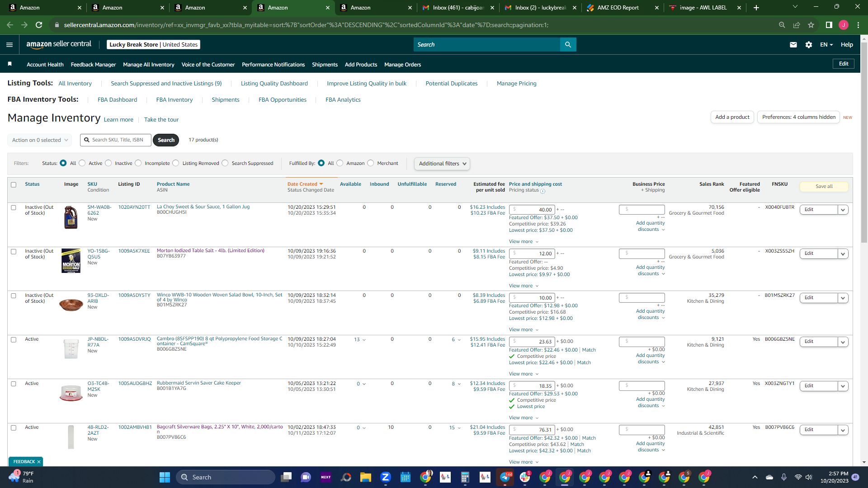868x488 pixels.
Task: Open the browser zoom magnifier icon
Action: pos(782,25)
